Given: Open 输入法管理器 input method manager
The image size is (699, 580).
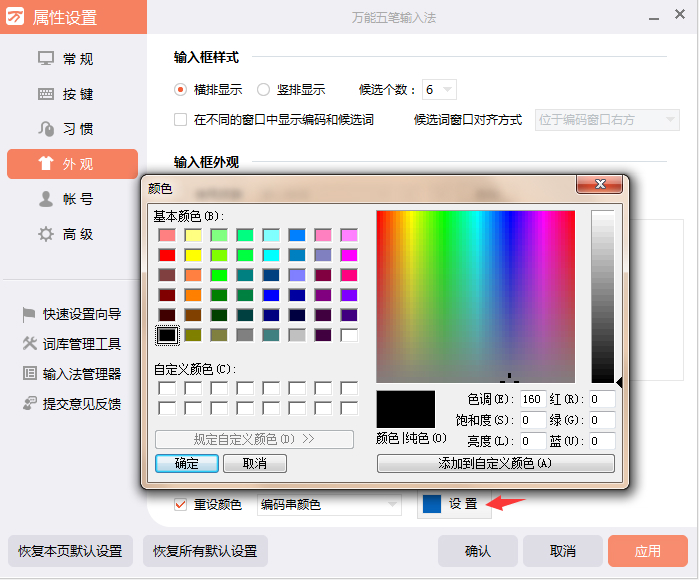Looking at the screenshot, I should (82, 374).
